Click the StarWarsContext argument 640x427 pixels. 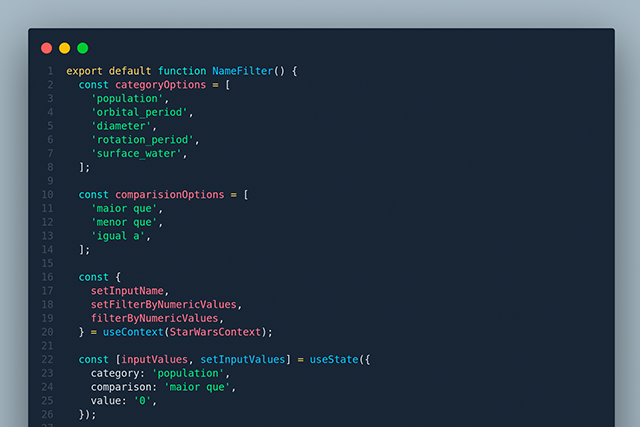pos(215,332)
